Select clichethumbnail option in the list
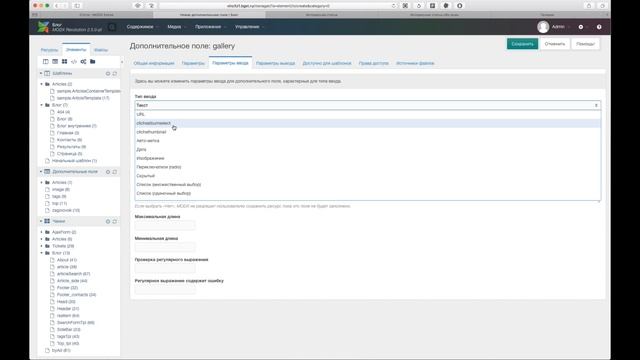The height and width of the screenshot is (360, 640). pyautogui.click(x=368, y=132)
